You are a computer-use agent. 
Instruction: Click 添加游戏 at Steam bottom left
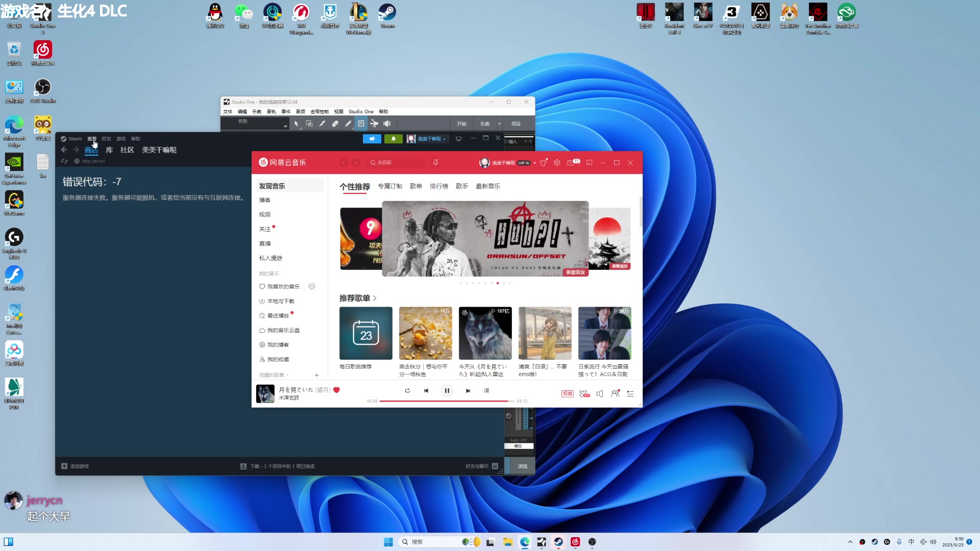pyautogui.click(x=75, y=466)
